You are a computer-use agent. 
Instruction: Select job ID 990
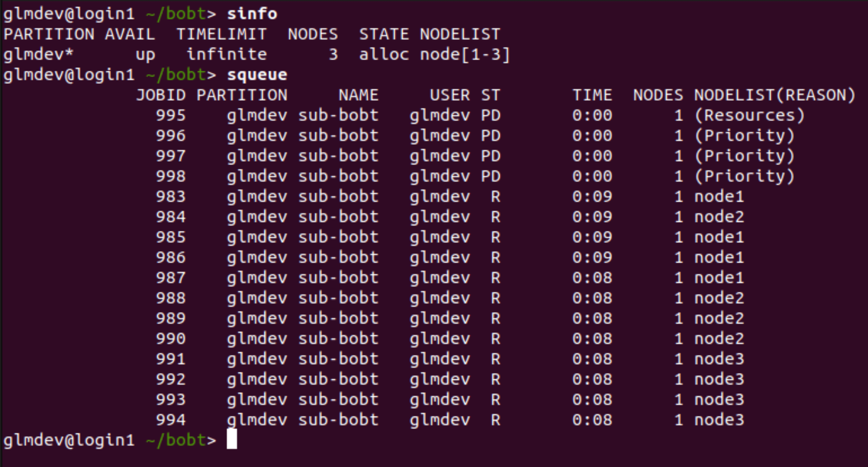pyautogui.click(x=171, y=339)
